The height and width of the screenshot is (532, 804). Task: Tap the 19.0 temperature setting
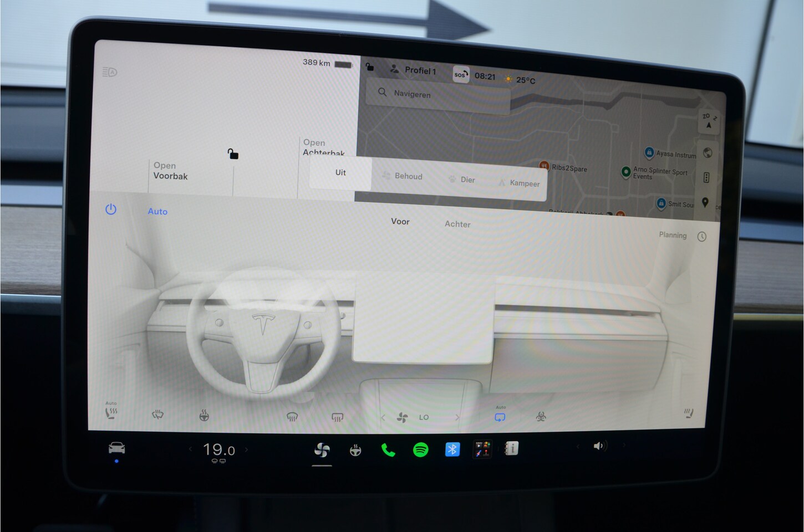[x=218, y=450]
